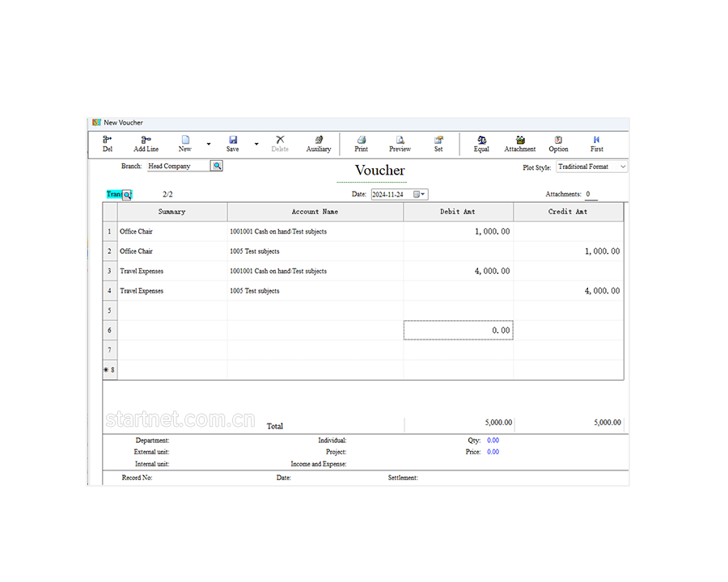Image resolution: width=728 pixels, height=582 pixels.
Task: Select the Debit Amt cell in row 6
Action: (458, 330)
